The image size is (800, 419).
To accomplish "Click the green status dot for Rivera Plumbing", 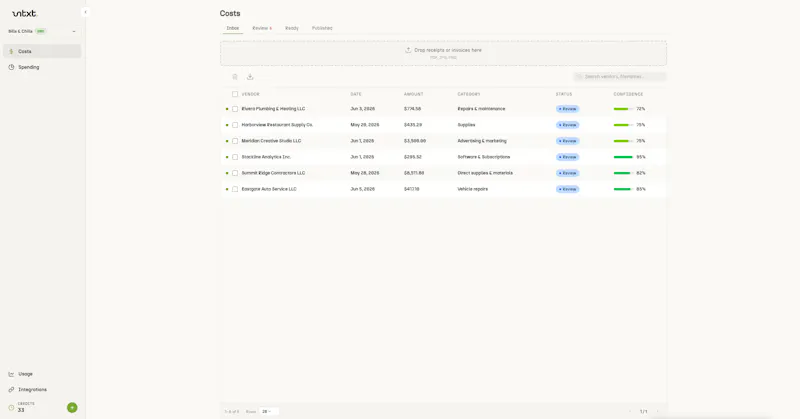I will click(x=227, y=109).
